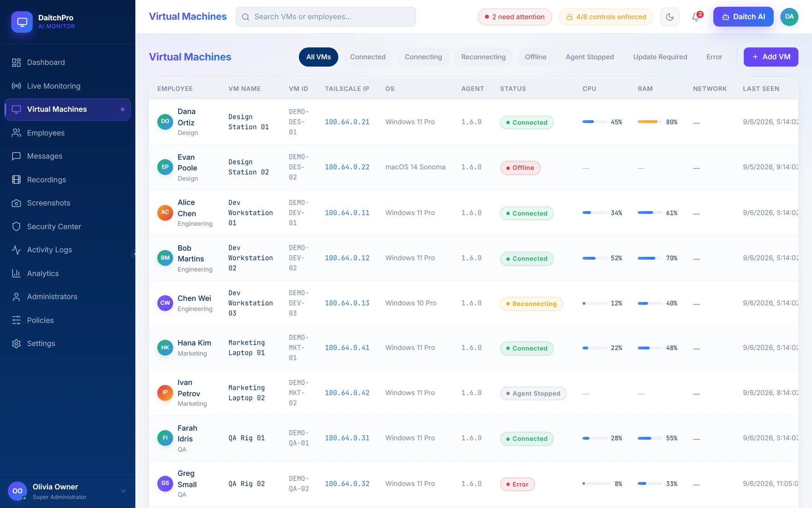The height and width of the screenshot is (508, 812).
Task: Click the Last Seen column header
Action: pos(761,89)
